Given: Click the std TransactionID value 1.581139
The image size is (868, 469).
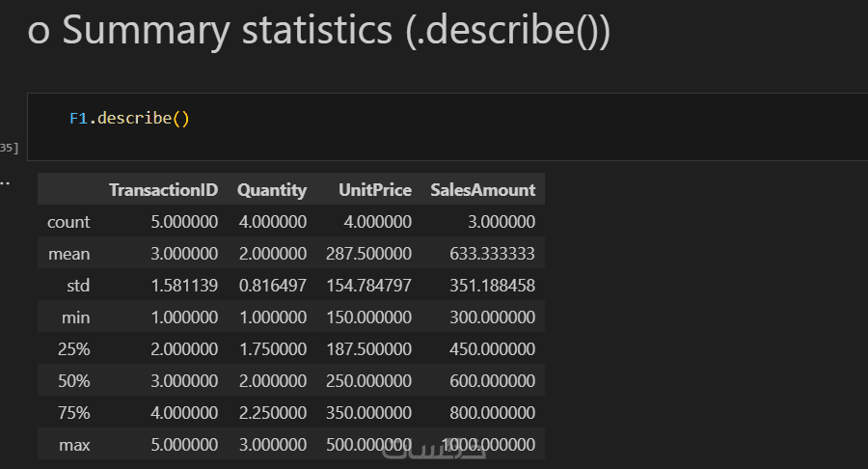Looking at the screenshot, I should [184, 286].
